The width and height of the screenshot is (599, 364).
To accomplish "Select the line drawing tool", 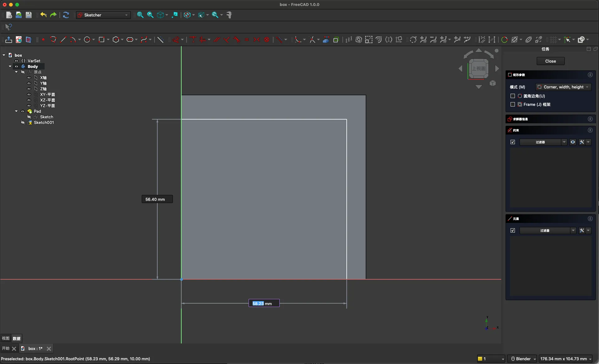I will coord(63,40).
